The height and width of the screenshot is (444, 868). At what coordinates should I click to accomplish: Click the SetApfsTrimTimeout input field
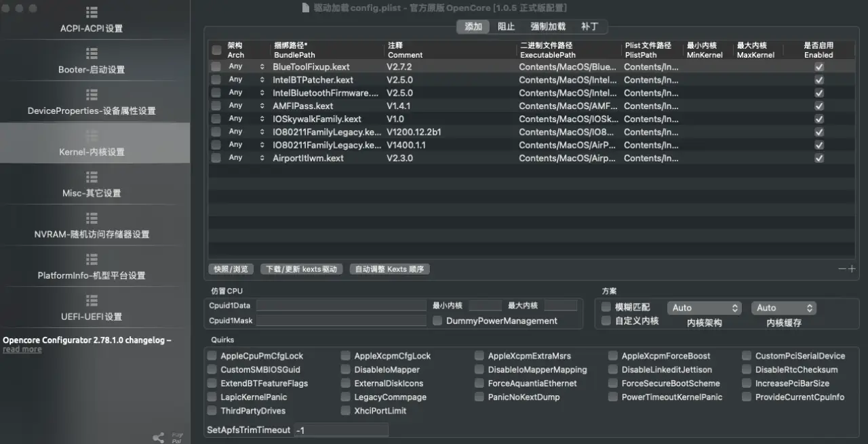pyautogui.click(x=341, y=430)
